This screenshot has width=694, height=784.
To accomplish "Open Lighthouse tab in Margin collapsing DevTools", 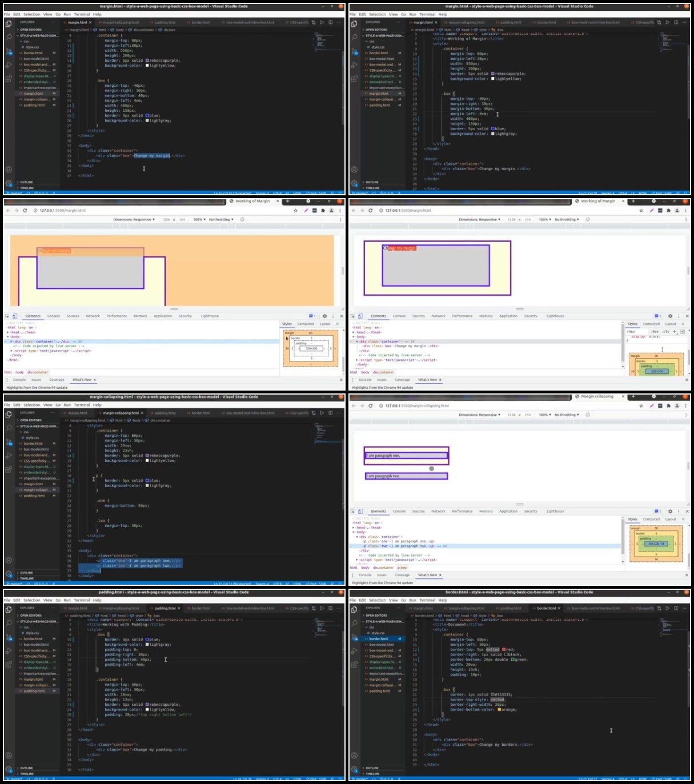I will pos(555,511).
